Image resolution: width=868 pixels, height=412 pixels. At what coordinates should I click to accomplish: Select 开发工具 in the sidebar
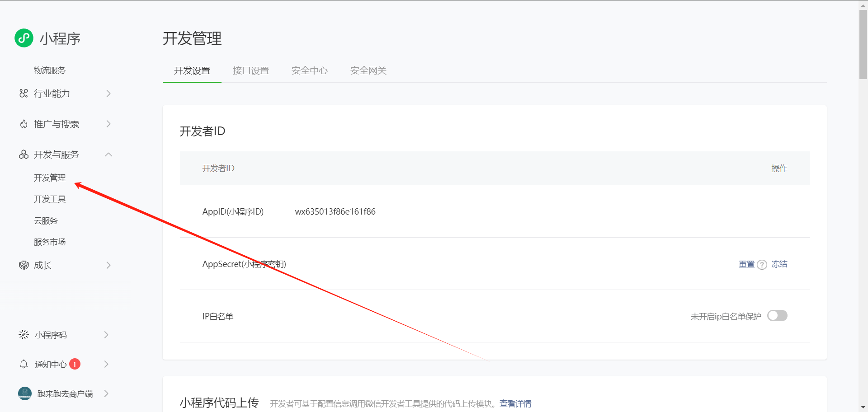50,199
